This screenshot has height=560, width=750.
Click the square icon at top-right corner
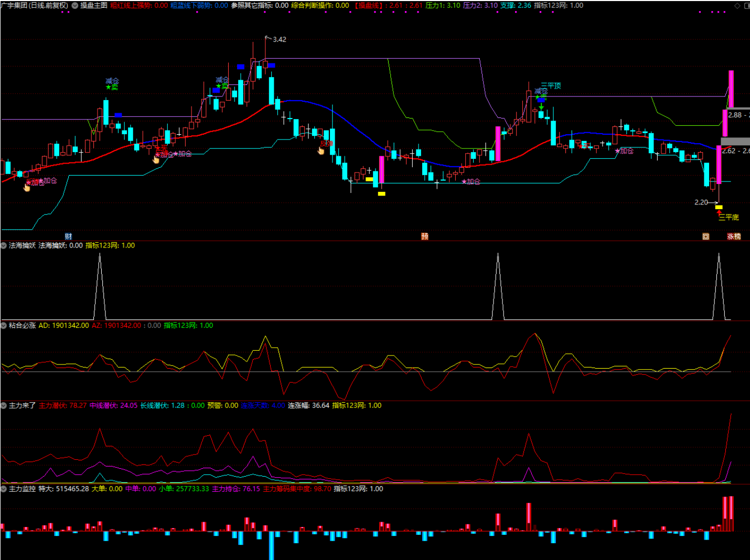[x=746, y=6]
